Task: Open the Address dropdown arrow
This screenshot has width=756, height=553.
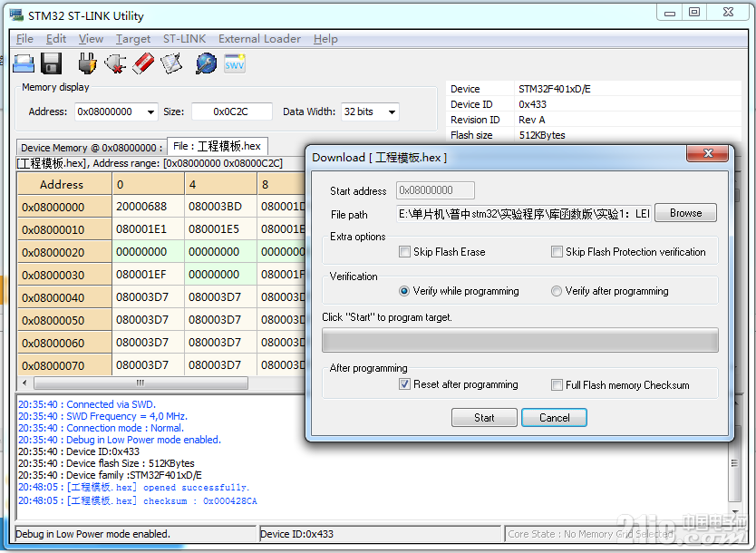Action: (150, 112)
